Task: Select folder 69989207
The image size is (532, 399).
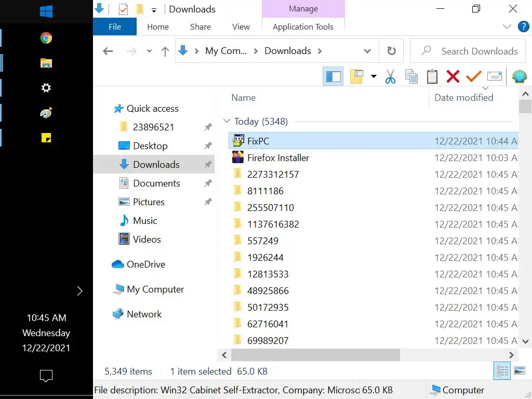Action: tap(373, 340)
